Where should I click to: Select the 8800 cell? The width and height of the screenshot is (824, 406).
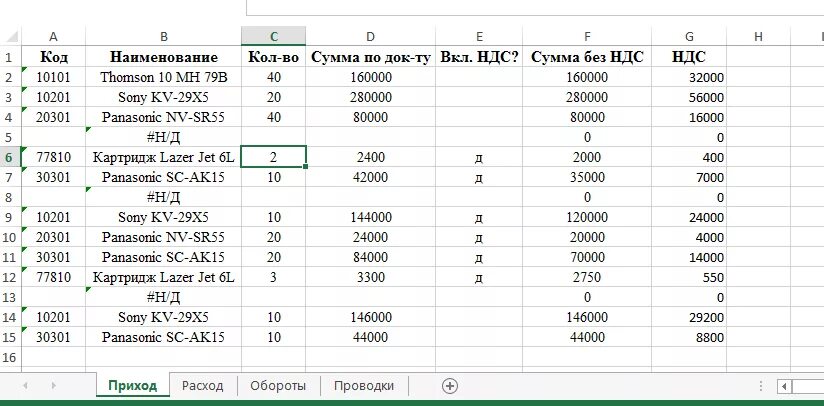coord(689,337)
